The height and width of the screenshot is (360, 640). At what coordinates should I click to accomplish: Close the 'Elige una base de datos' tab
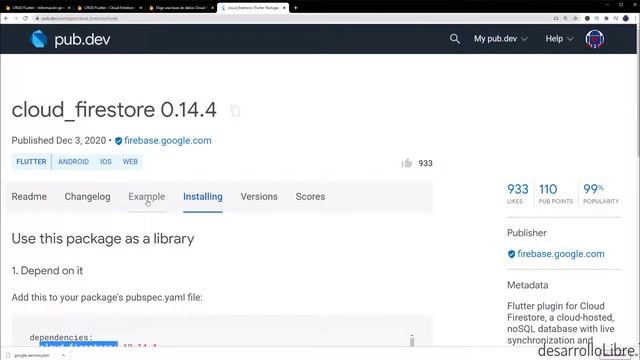(x=212, y=8)
